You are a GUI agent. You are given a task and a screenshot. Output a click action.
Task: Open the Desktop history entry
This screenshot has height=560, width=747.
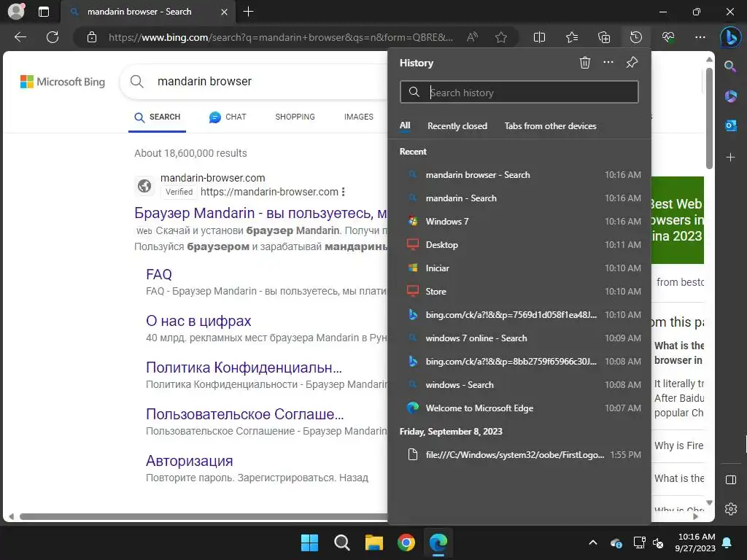coord(519,245)
